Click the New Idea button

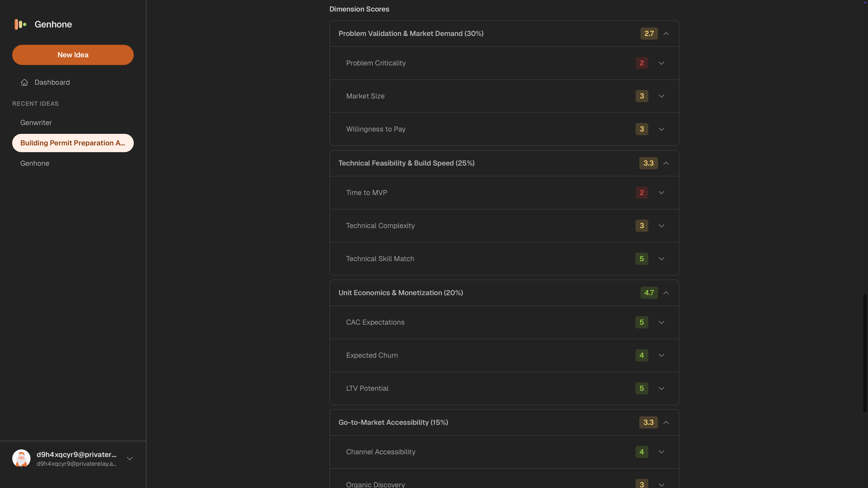(x=73, y=55)
